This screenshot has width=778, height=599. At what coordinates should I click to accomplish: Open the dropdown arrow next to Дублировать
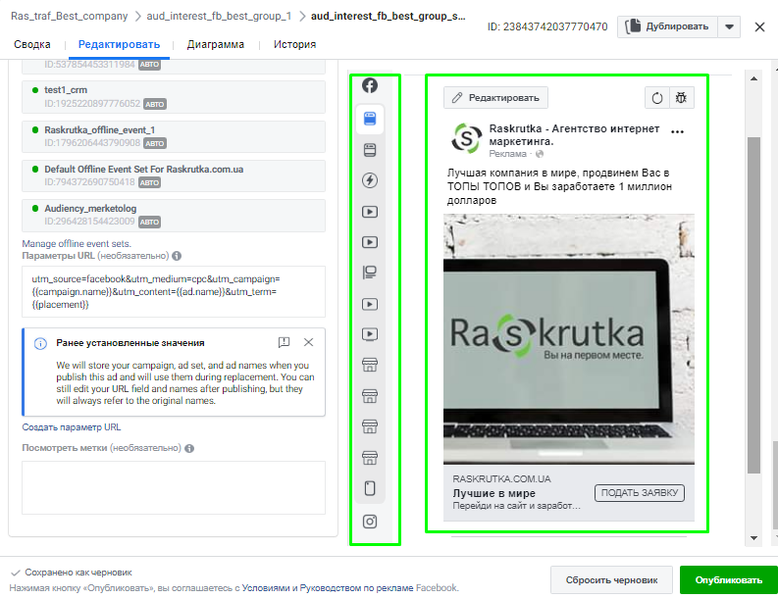point(729,27)
